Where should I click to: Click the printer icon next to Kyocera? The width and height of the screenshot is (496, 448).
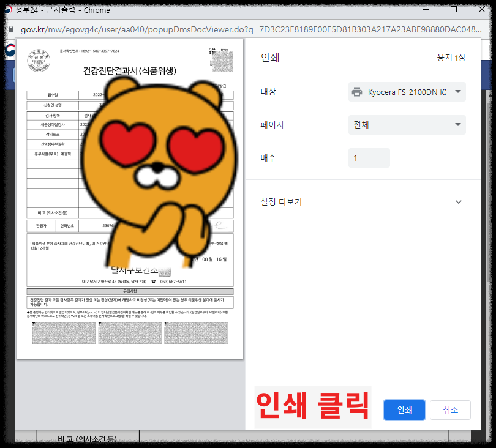click(x=357, y=92)
